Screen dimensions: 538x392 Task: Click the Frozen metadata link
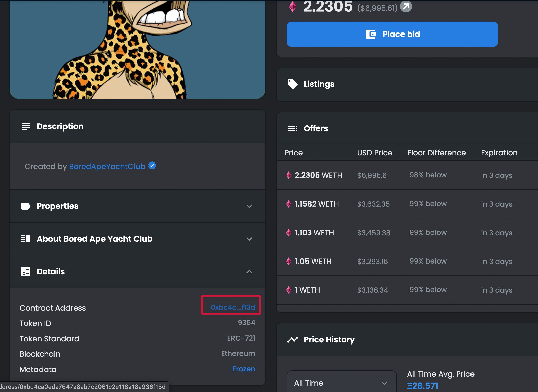(244, 369)
